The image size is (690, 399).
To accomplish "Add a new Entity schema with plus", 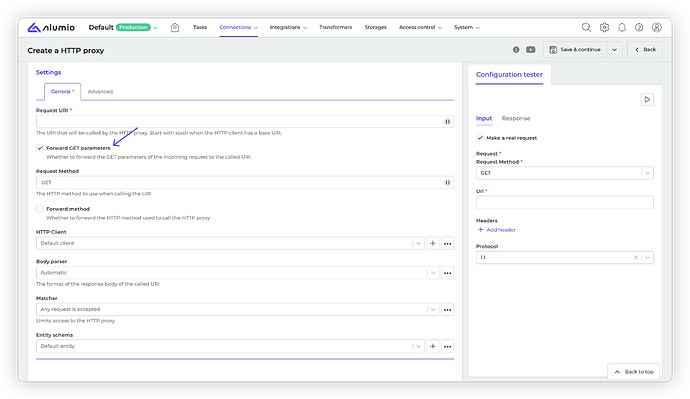I will click(433, 346).
